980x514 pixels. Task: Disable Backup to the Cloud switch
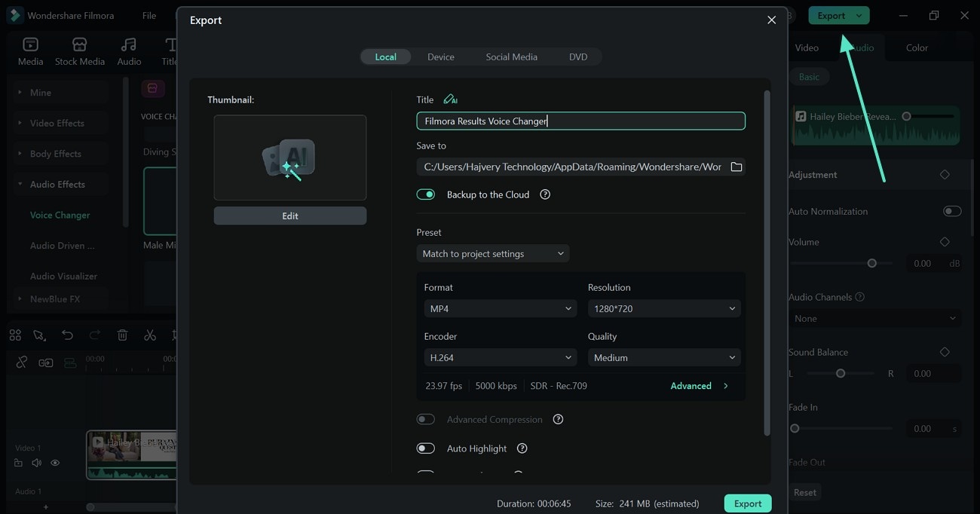[x=426, y=194]
